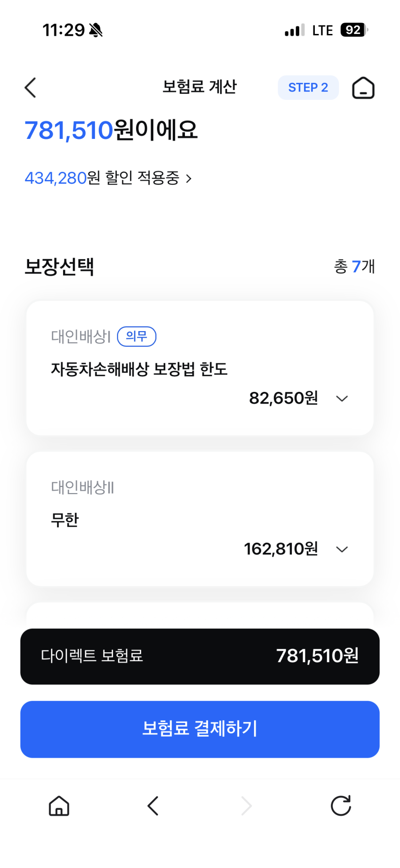
Task: Expand the 162,810원 coverage chevron
Action: pyautogui.click(x=342, y=549)
